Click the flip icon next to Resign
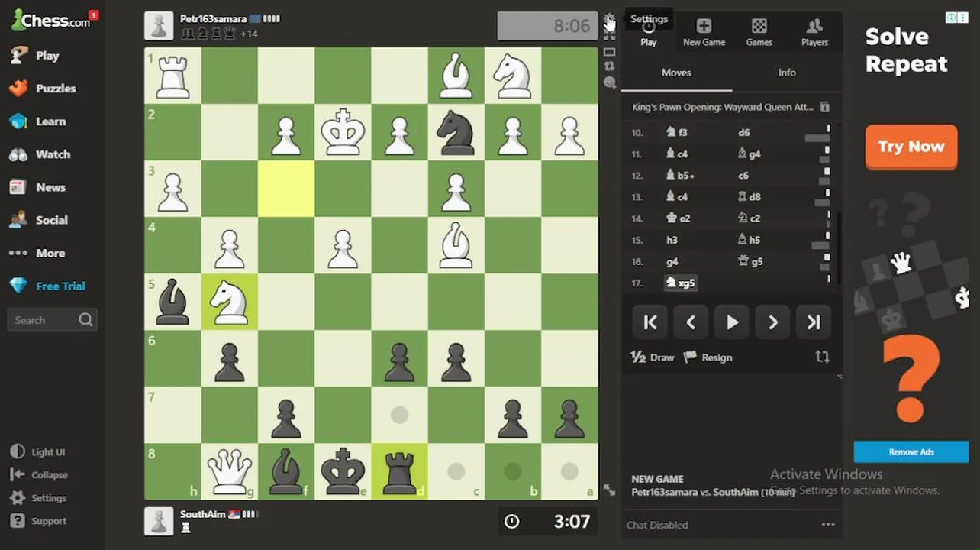 [822, 357]
